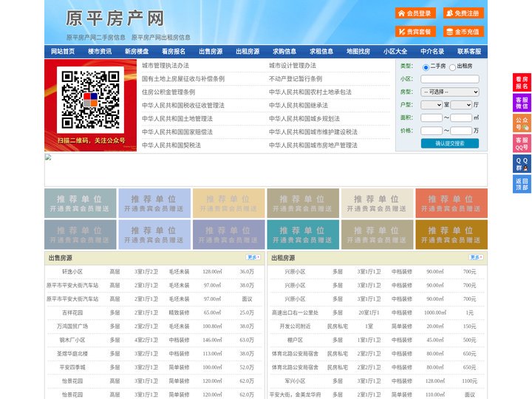This screenshot has height=399, width=532.
Task: Open the 楼市资讯 menu item
Action: 100,52
